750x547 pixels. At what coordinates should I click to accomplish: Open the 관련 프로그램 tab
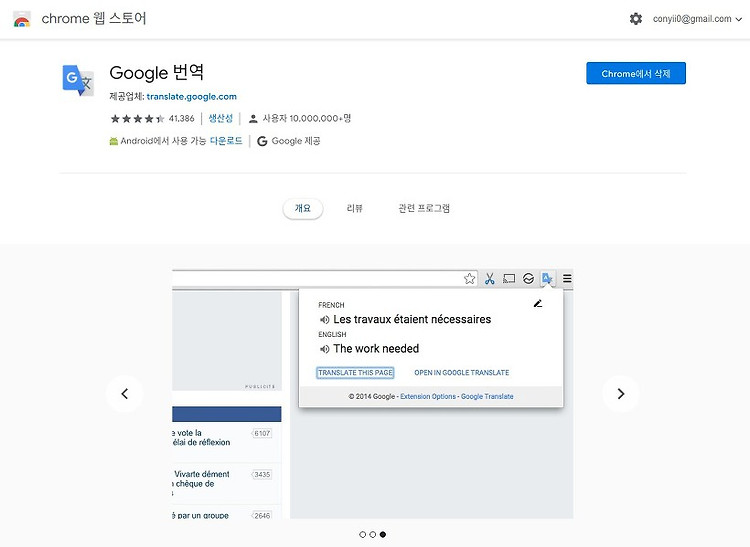(x=424, y=208)
